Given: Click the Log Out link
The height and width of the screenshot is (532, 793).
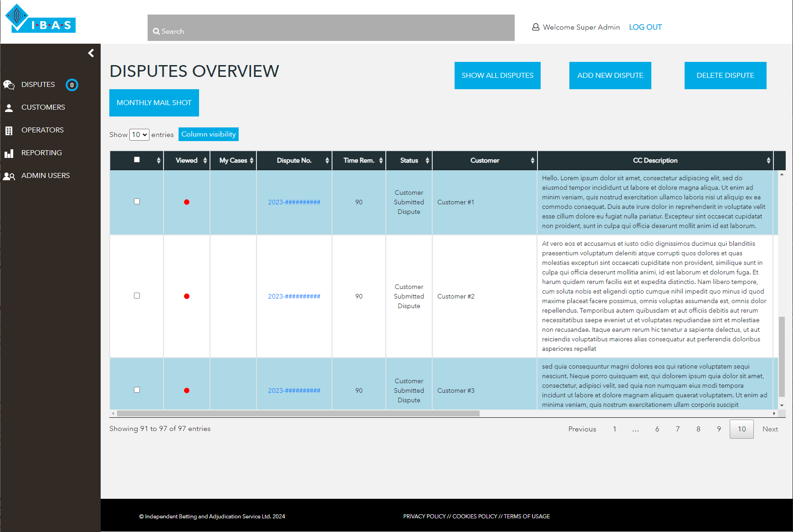Looking at the screenshot, I should tap(645, 27).
